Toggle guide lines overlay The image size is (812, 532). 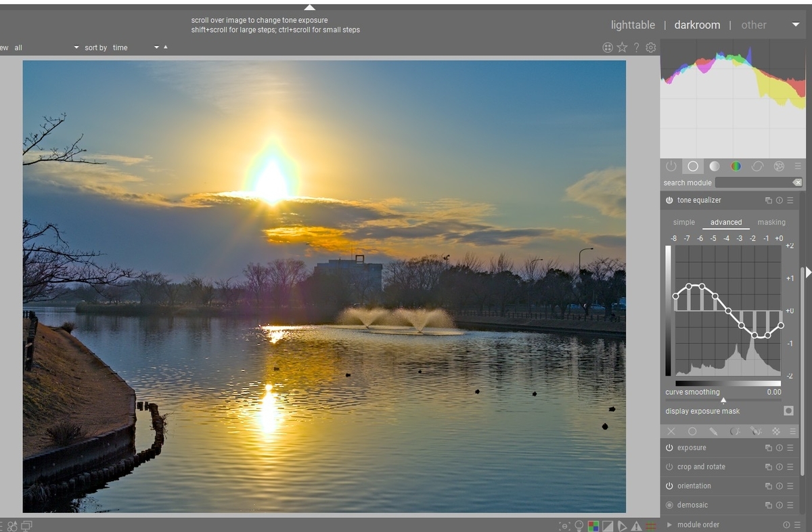click(651, 526)
